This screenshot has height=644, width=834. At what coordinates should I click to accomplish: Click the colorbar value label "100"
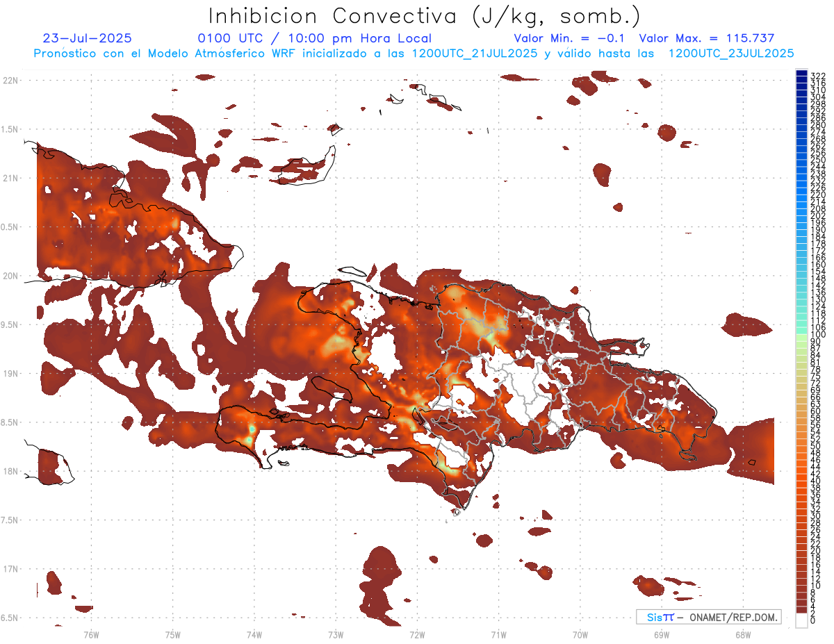(817, 335)
